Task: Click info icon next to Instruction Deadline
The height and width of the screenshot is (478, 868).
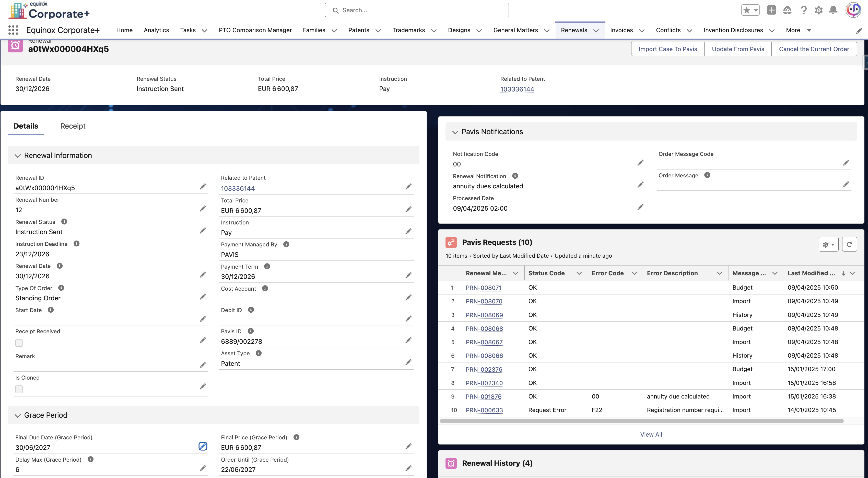Action: [76, 243]
